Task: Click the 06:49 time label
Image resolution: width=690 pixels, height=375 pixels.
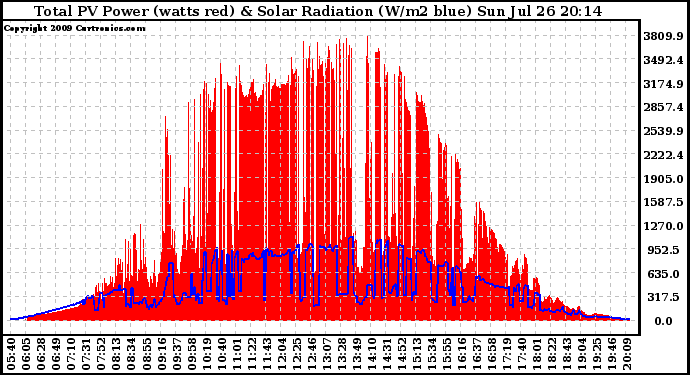Action: coord(55,354)
